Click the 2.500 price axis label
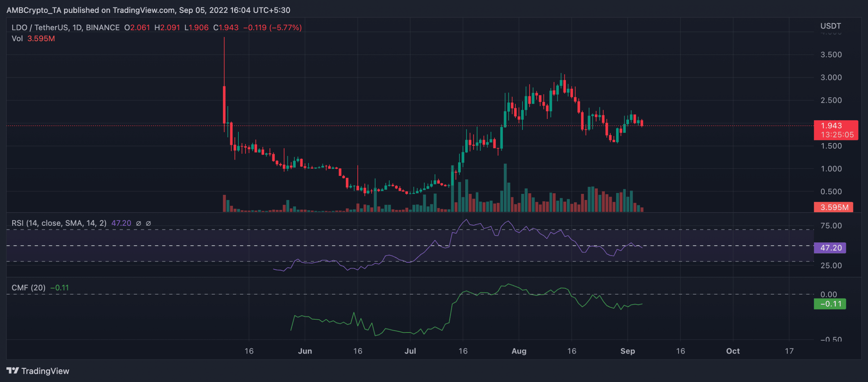Viewport: 868px width, 382px height. pos(831,100)
